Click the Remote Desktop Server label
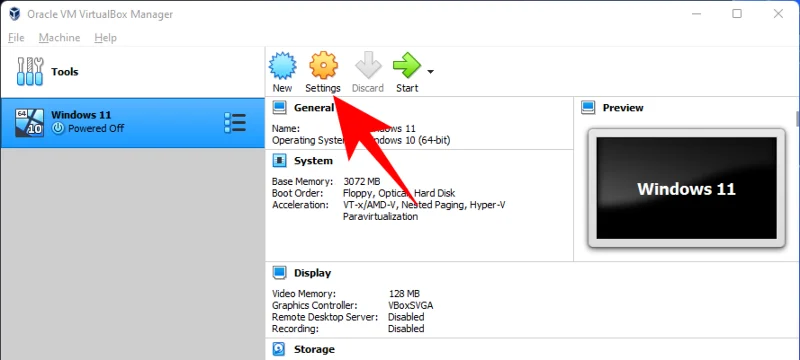 [325, 317]
